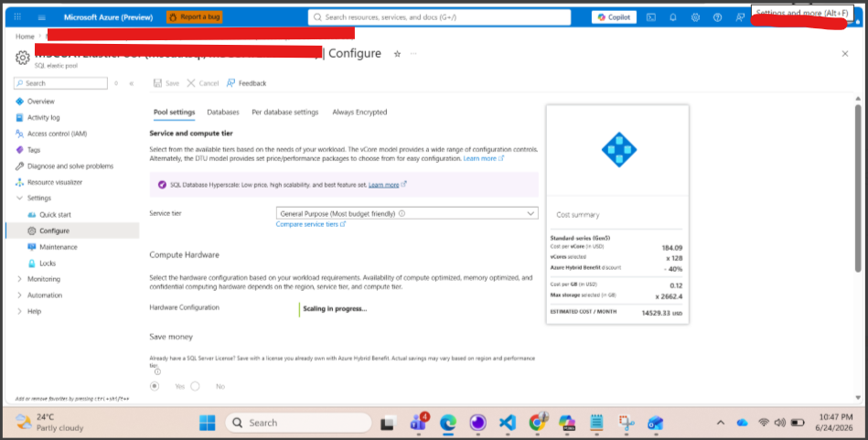Open Resource visualizer
The width and height of the screenshot is (868, 440).
55,182
